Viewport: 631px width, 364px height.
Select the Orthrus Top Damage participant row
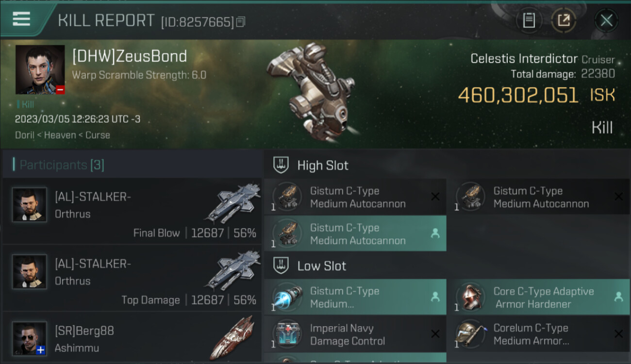tap(132, 279)
